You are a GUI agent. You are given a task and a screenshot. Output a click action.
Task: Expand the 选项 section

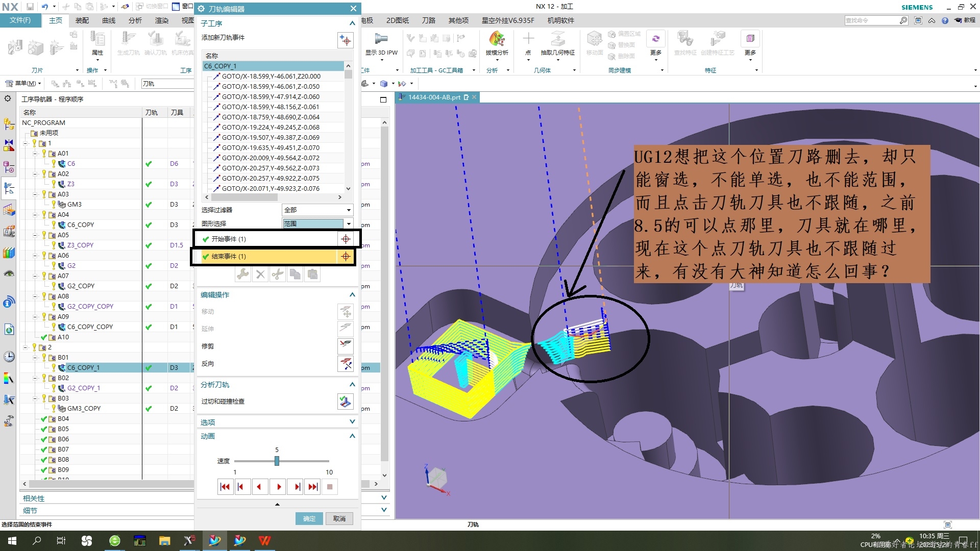[352, 422]
